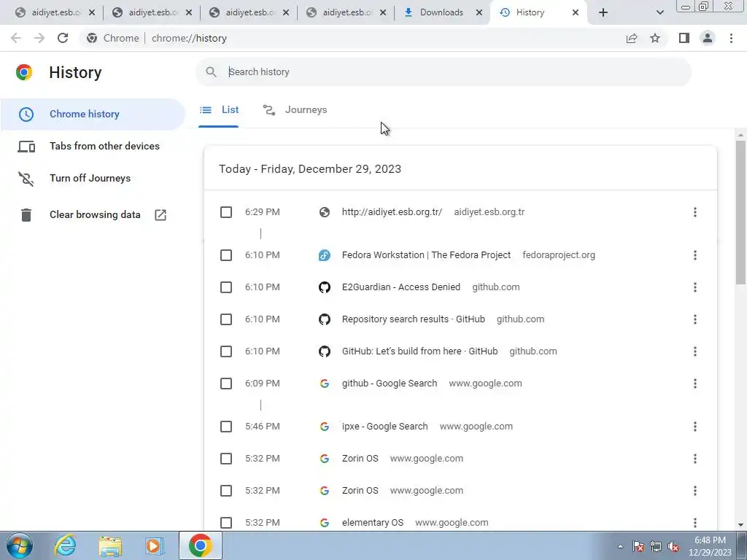747x560 pixels.
Task: Open the profile avatar icon
Action: [708, 38]
